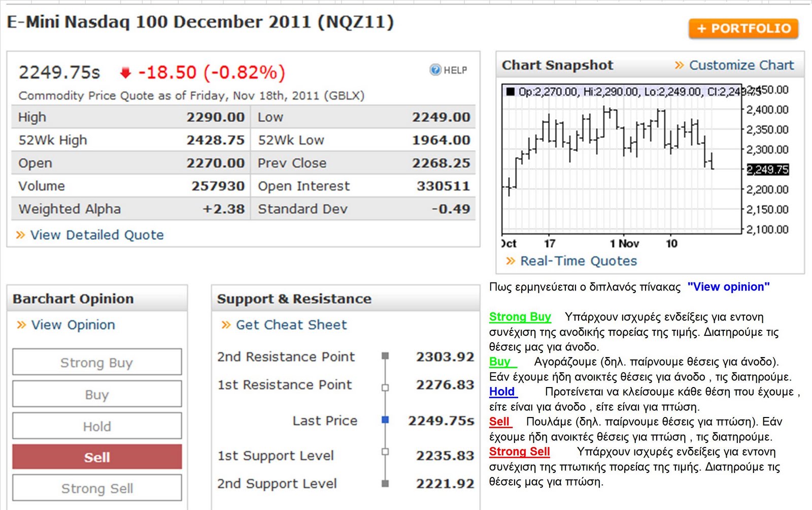Click the Barchart Opinion heading
The width and height of the screenshot is (812, 510).
click(x=73, y=299)
